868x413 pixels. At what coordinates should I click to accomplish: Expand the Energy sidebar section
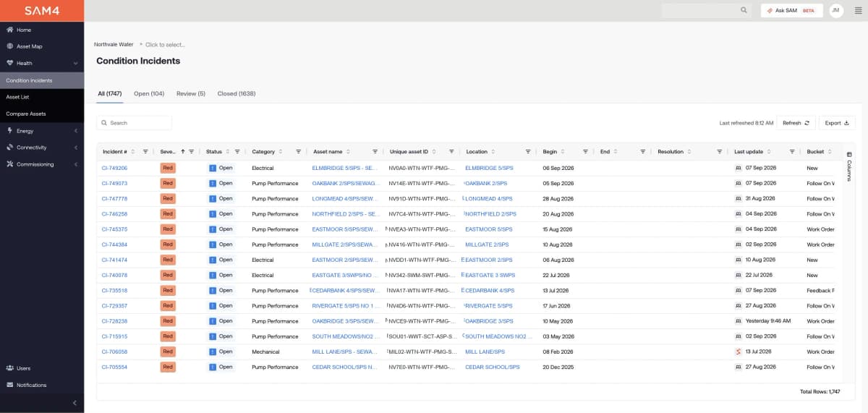[x=76, y=131]
